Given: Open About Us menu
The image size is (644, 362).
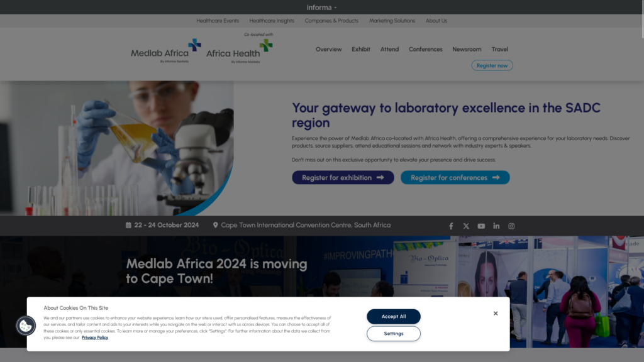Looking at the screenshot, I should point(436,21).
